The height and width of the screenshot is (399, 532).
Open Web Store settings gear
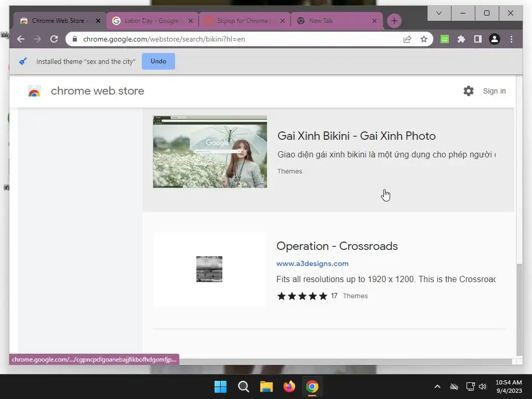click(469, 91)
